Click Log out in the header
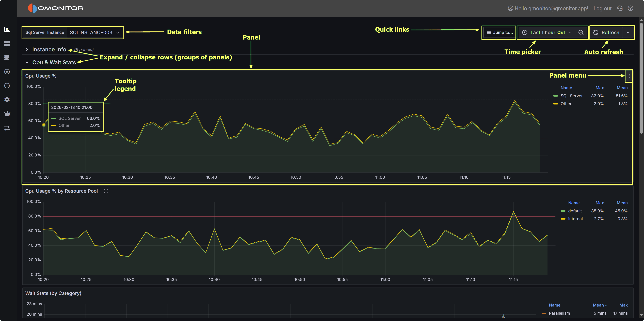Image resolution: width=644 pixels, height=321 pixels. pos(602,8)
